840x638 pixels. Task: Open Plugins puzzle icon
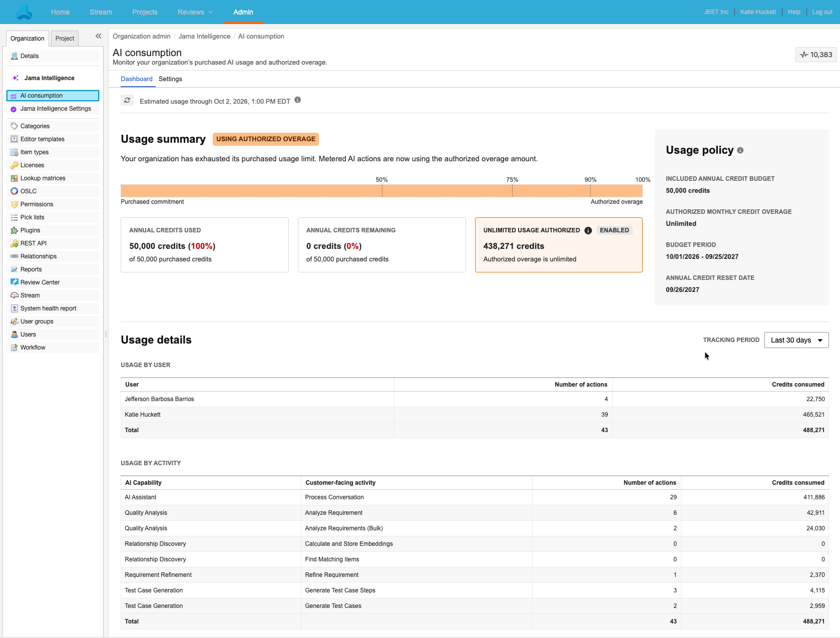[14, 230]
